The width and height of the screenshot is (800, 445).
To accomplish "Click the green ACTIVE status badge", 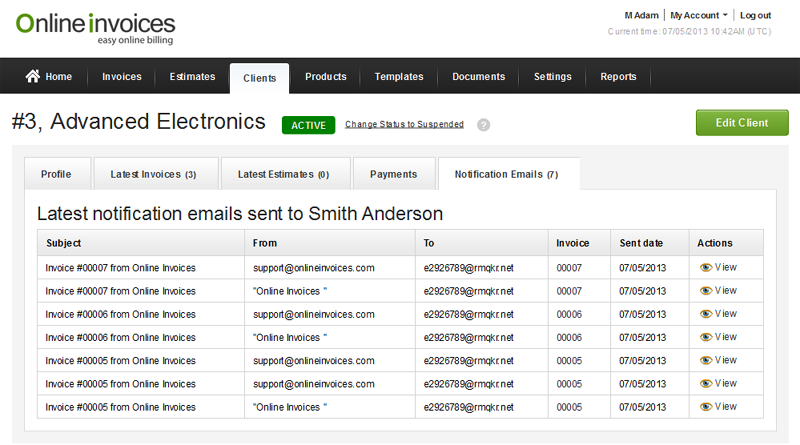I will (308, 125).
